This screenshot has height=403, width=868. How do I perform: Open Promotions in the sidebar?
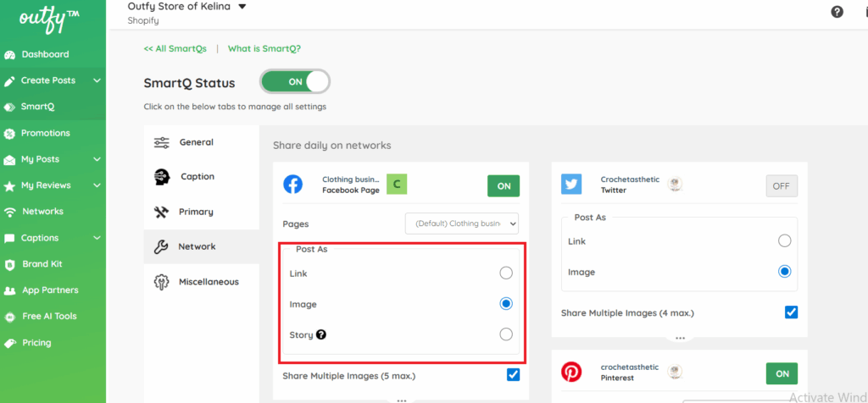(x=45, y=133)
